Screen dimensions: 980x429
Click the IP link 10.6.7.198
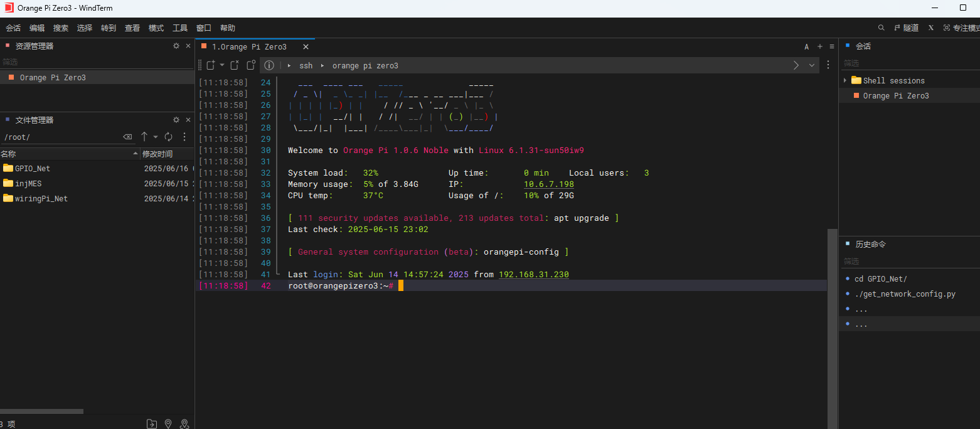pyautogui.click(x=549, y=184)
